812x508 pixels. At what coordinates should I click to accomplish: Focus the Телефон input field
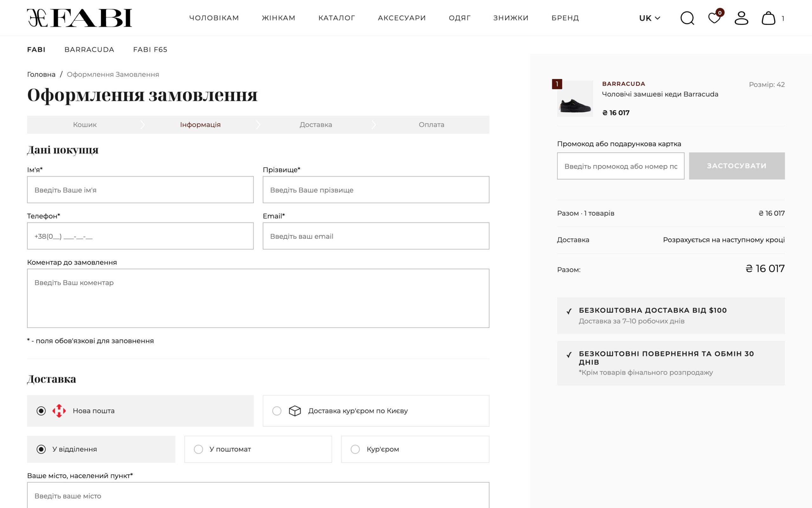point(140,236)
